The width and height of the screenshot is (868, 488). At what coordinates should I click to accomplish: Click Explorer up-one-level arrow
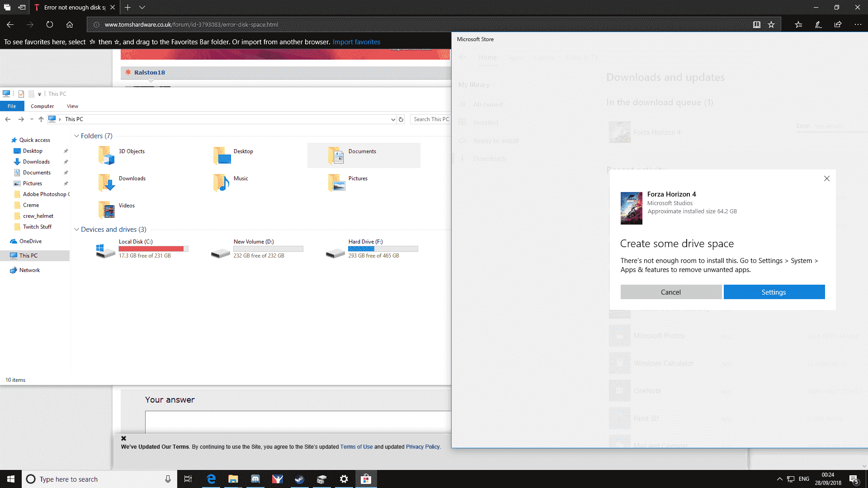coord(41,119)
